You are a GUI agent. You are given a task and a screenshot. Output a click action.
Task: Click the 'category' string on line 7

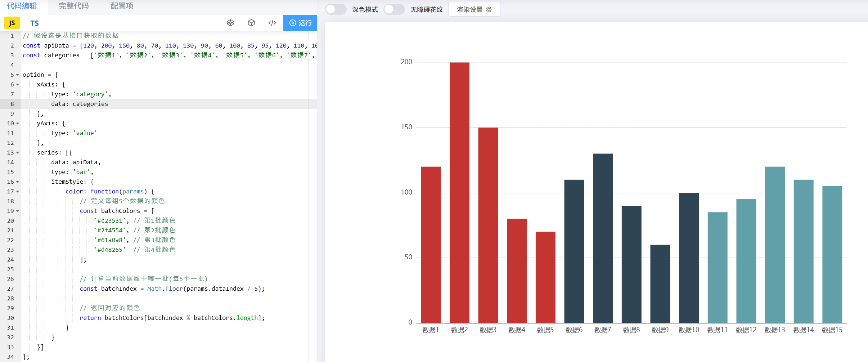coord(90,94)
